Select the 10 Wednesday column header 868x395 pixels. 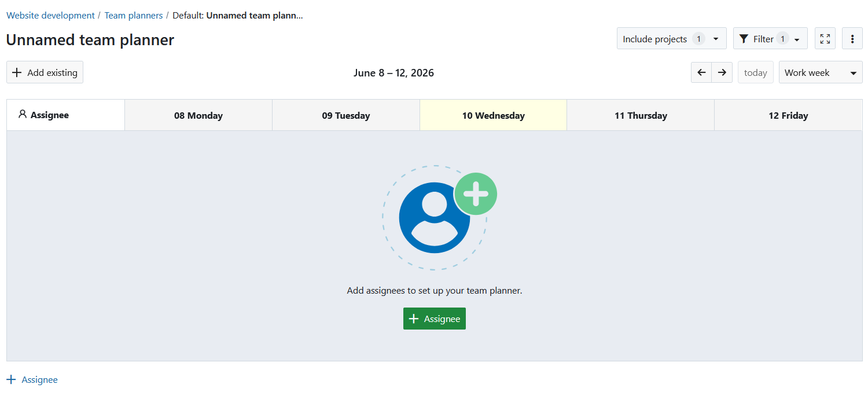[x=493, y=115]
